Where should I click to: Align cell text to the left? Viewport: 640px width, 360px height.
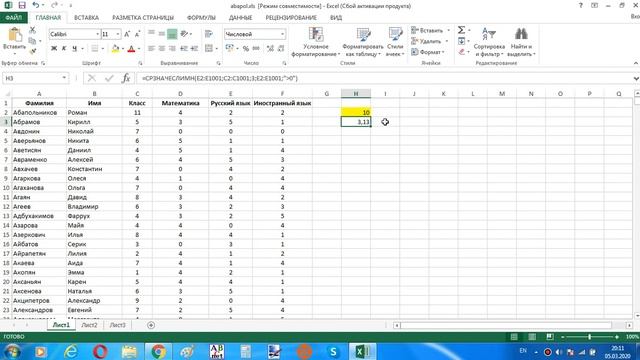pyautogui.click(x=151, y=49)
